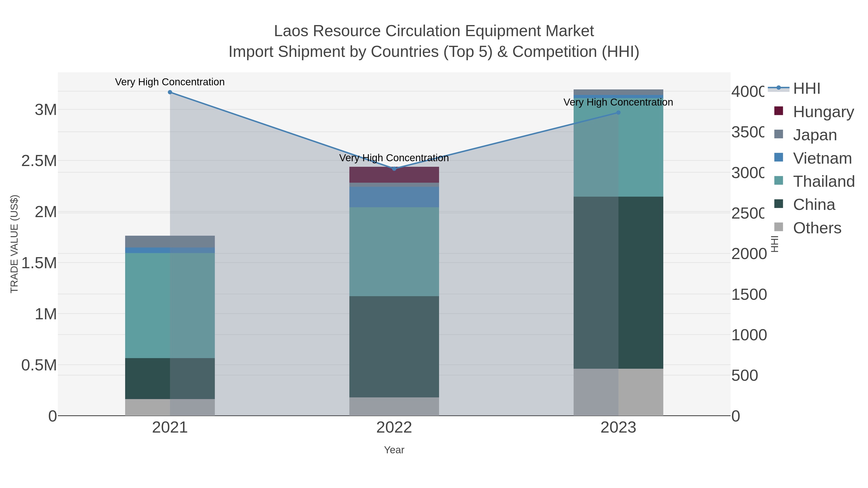Screen dimensions: 868x488
Task: Click the 1M y-axis tick label
Action: coord(46,314)
